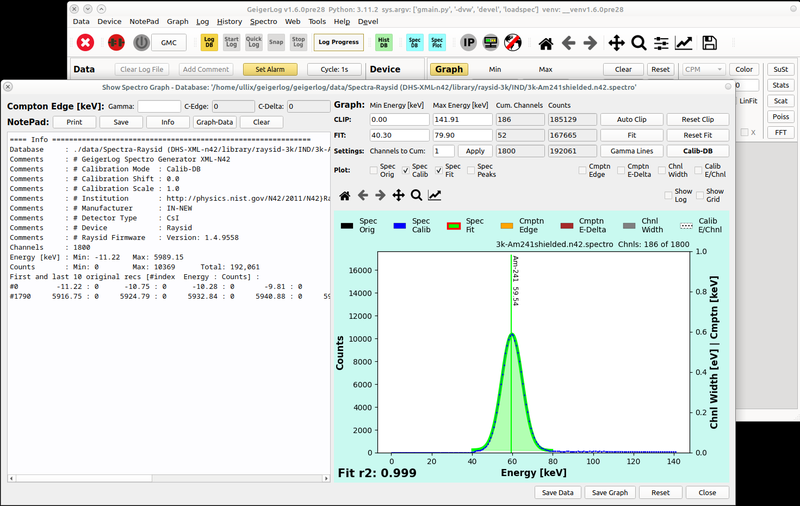Click the Color picker button
Image resolution: width=800 pixels, height=506 pixels.
coord(743,70)
